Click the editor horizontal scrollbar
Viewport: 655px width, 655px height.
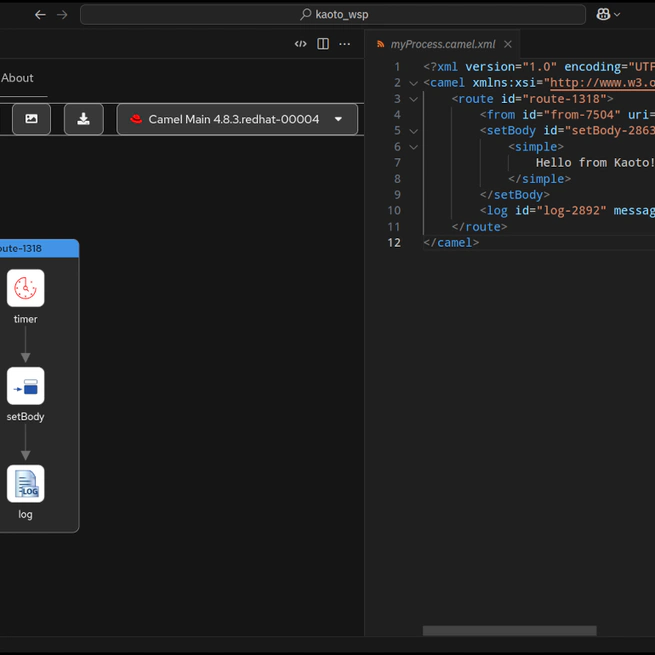(510, 630)
